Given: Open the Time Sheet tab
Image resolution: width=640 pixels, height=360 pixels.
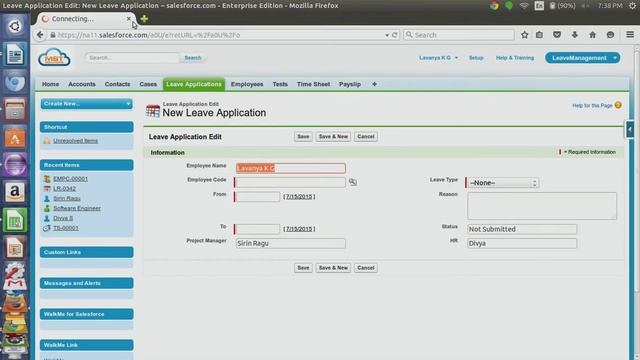Looking at the screenshot, I should (313, 84).
